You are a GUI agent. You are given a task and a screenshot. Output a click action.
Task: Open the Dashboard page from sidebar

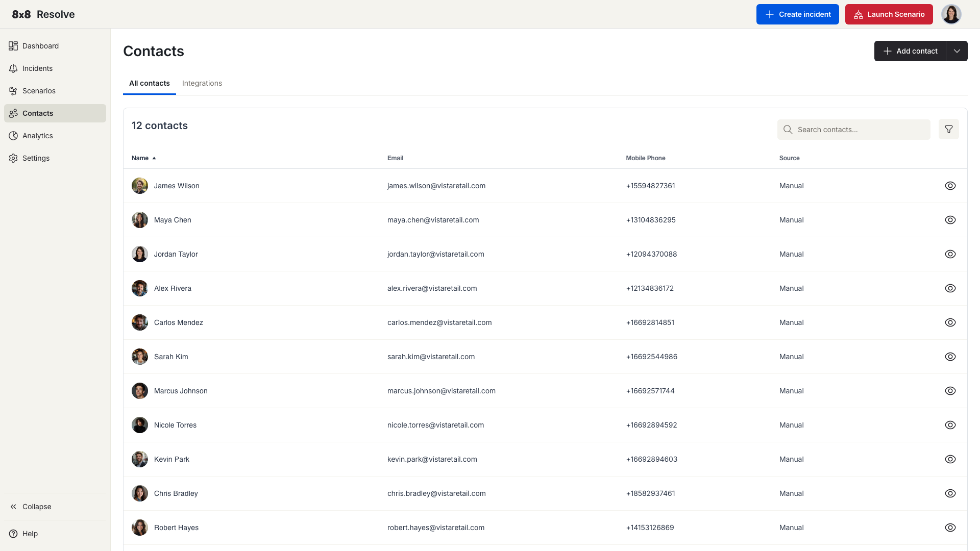[x=55, y=46]
